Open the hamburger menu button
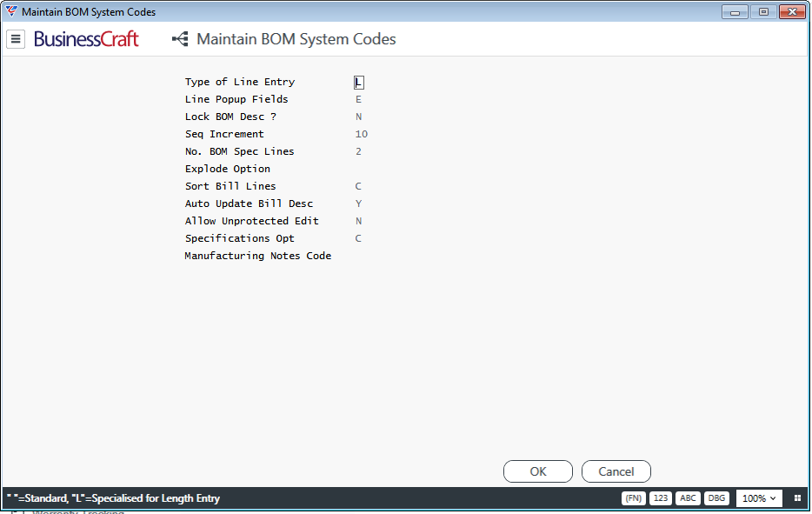This screenshot has width=812, height=514. click(16, 39)
